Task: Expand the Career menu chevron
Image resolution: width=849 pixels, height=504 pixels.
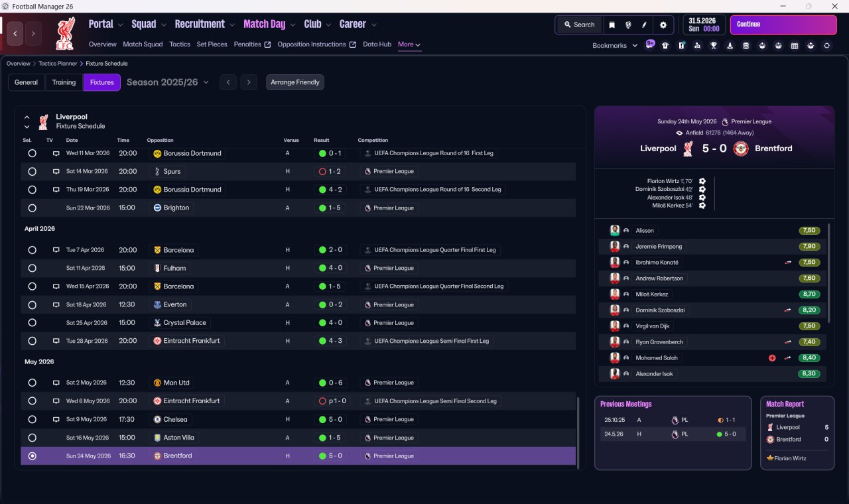Action: click(x=373, y=25)
